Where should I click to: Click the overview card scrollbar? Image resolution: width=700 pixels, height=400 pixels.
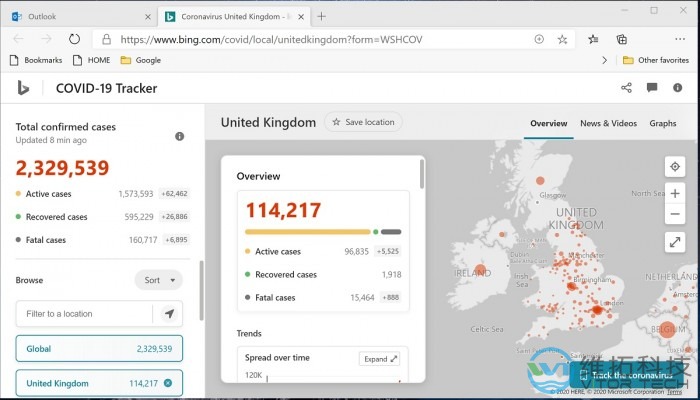(x=422, y=174)
